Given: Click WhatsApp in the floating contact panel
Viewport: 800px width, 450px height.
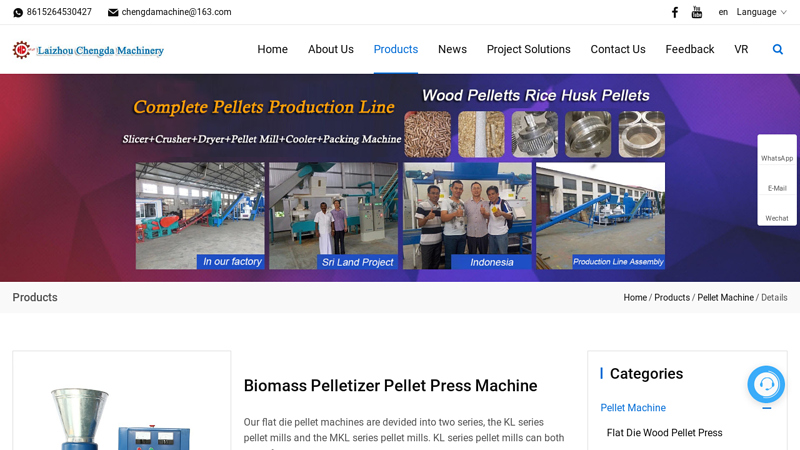Looking at the screenshot, I should point(777,151).
